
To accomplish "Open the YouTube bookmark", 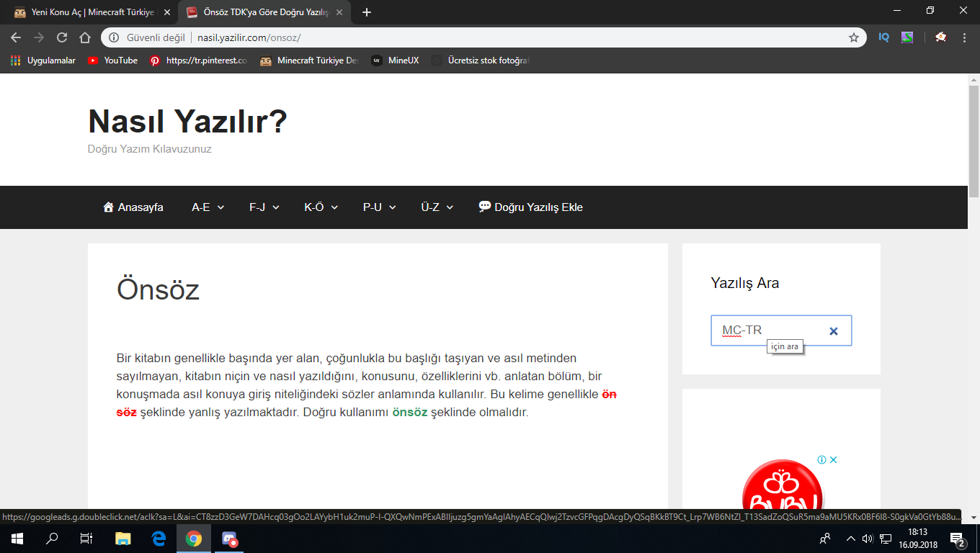I will (112, 60).
